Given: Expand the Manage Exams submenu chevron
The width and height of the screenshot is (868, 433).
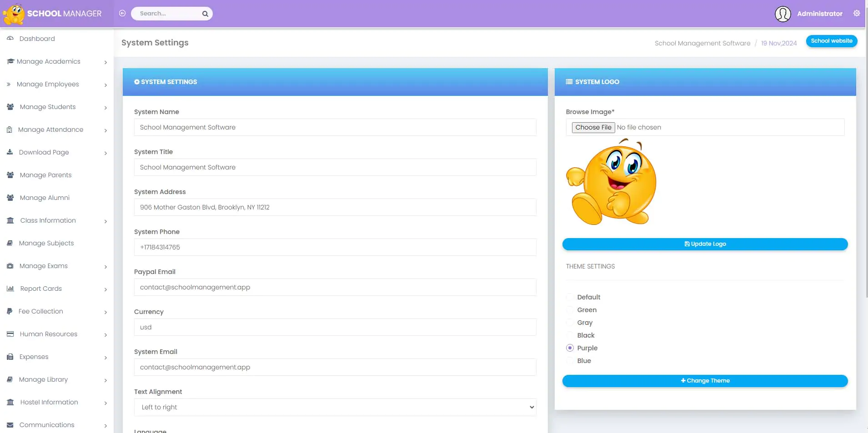Looking at the screenshot, I should point(105,267).
